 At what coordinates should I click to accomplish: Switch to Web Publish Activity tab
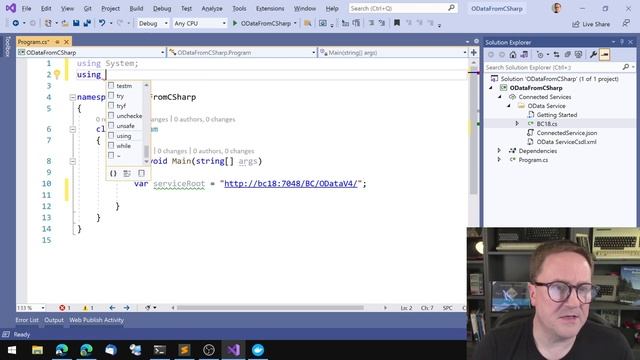(96, 320)
